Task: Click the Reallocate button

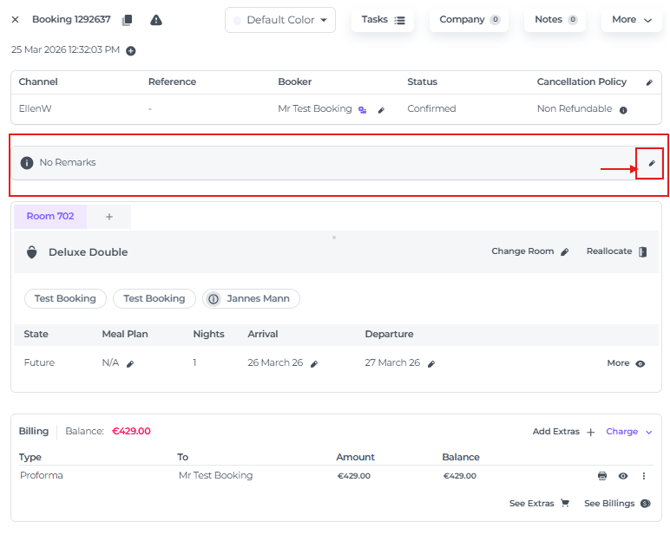Action: 616,252
